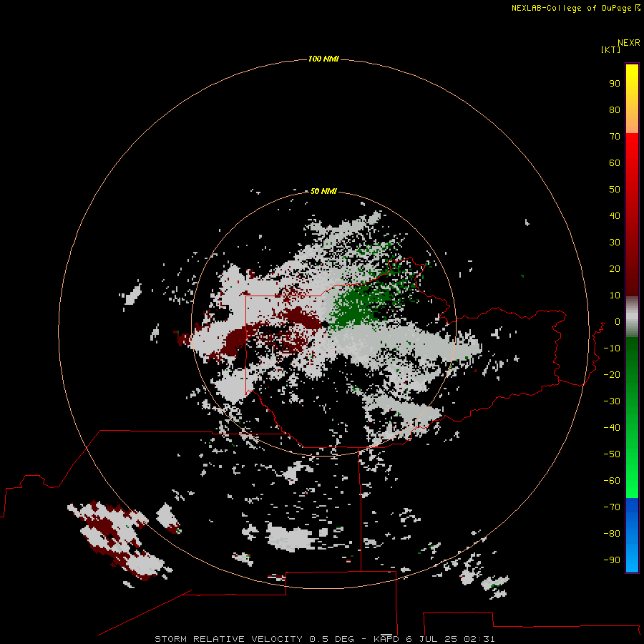The height and width of the screenshot is (644, 644).
Task: Click the '100 NMI' range ring label
Action: 323,59
